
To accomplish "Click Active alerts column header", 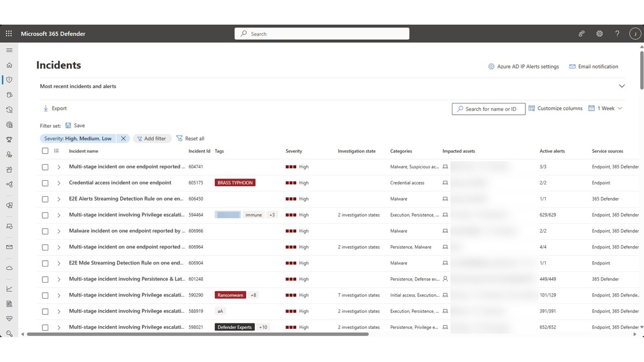I will click(552, 151).
